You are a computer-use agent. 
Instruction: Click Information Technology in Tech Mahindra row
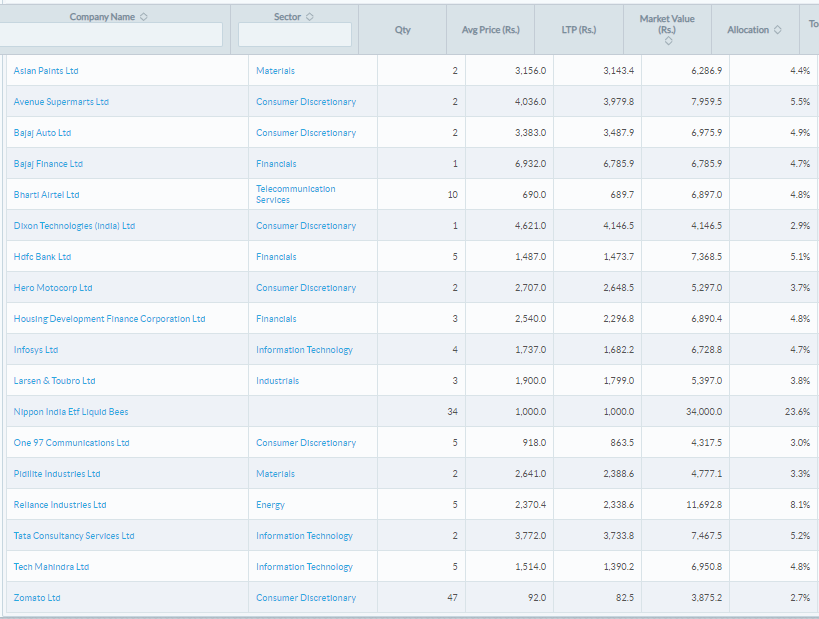tap(305, 567)
